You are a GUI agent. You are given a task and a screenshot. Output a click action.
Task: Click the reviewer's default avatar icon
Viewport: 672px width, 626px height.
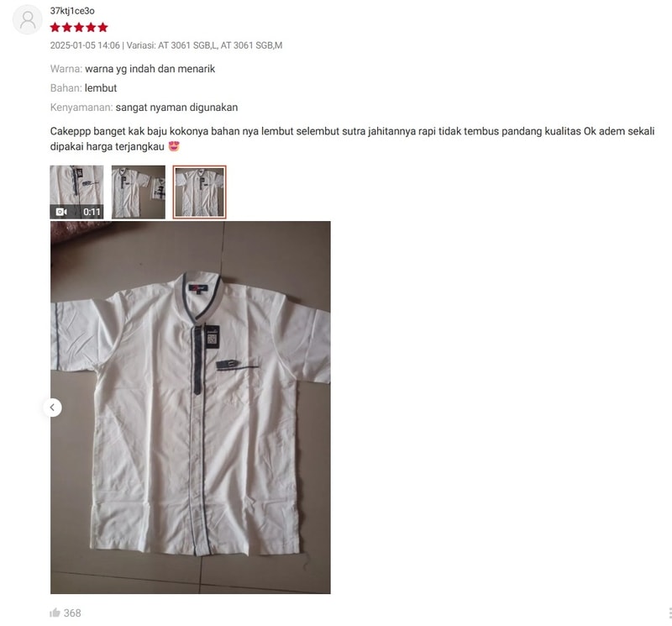pyautogui.click(x=28, y=19)
